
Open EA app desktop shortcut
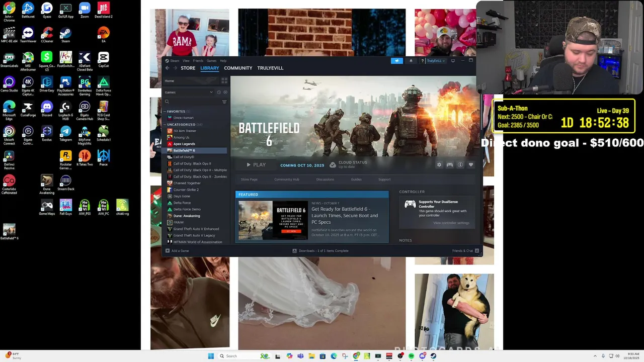(x=103, y=35)
